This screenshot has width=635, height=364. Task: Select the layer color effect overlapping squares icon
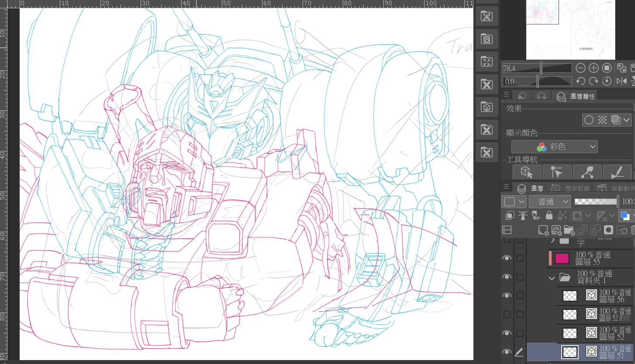616,120
